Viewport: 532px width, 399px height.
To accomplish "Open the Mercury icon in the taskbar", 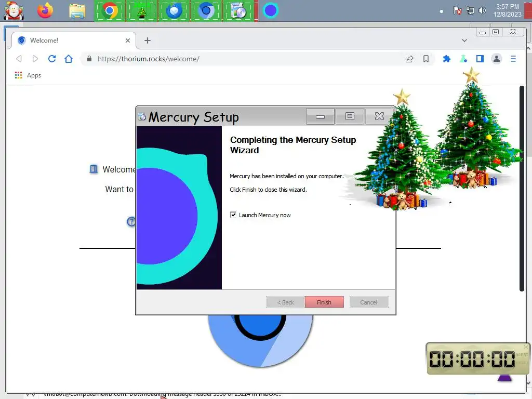I will (x=270, y=10).
